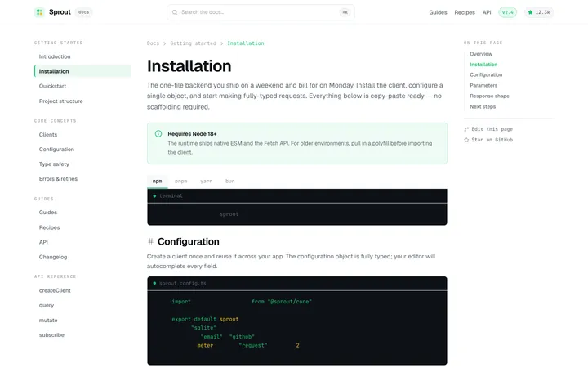Open Introduction in the sidebar
The width and height of the screenshot is (588, 368).
tap(82, 56)
